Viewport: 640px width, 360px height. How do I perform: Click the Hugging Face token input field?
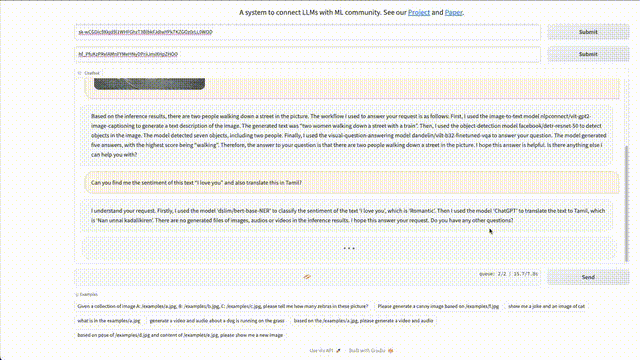tap(307, 54)
